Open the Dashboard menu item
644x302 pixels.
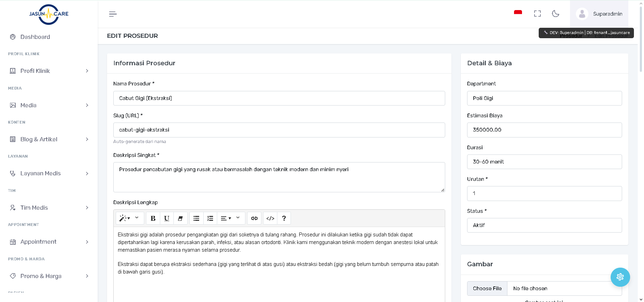(x=35, y=37)
